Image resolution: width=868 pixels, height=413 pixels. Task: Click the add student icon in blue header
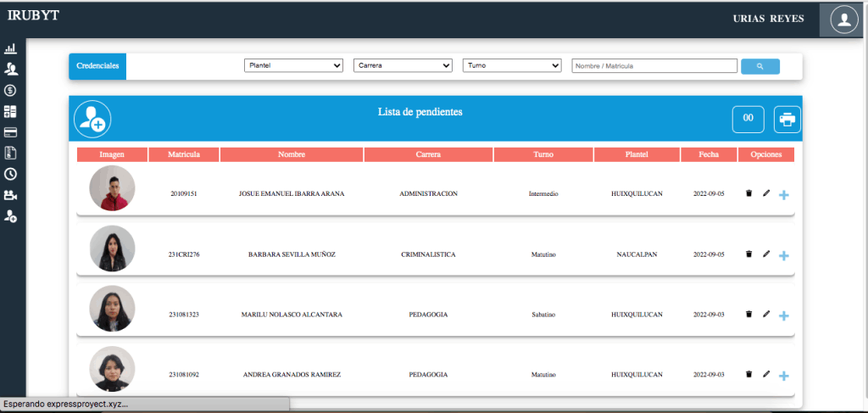(92, 120)
